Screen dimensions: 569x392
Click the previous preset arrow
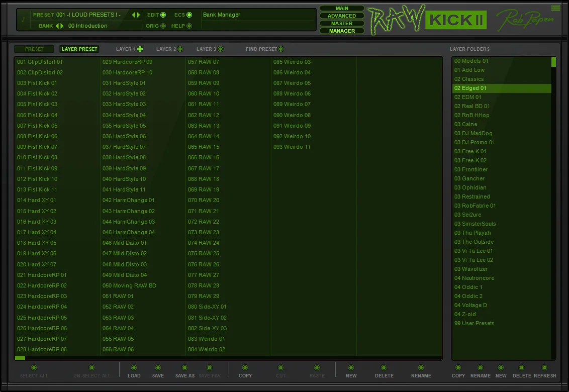(134, 15)
